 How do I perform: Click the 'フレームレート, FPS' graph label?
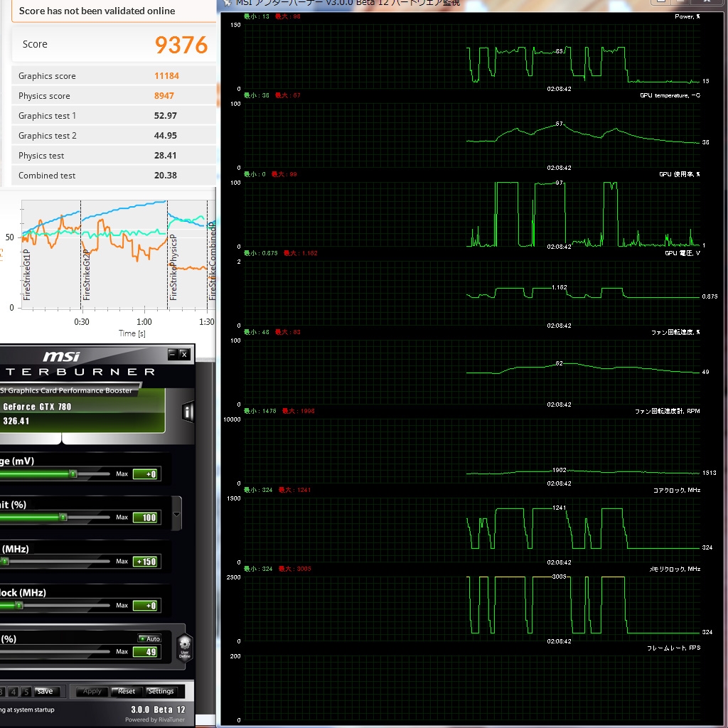click(674, 648)
